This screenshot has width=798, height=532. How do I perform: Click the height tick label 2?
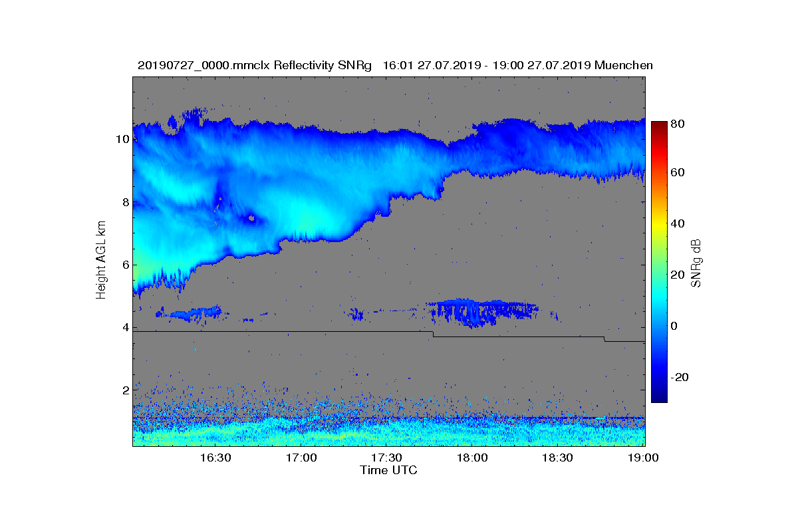pyautogui.click(x=125, y=390)
